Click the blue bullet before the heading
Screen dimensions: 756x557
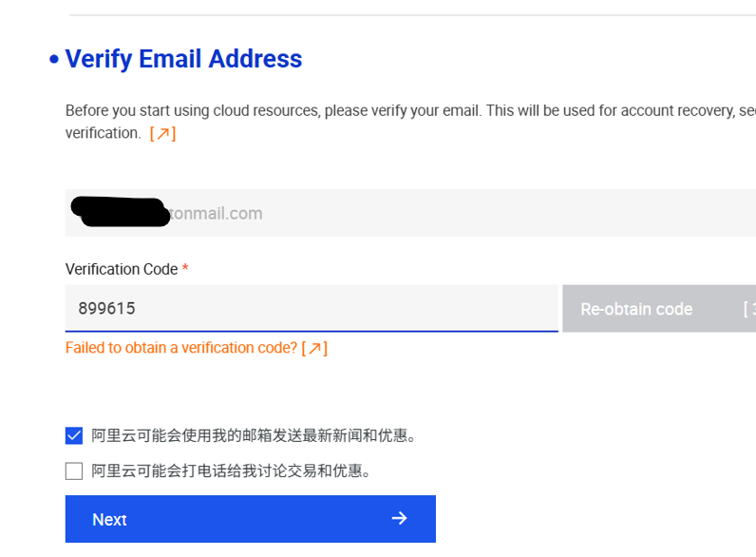[53, 60]
